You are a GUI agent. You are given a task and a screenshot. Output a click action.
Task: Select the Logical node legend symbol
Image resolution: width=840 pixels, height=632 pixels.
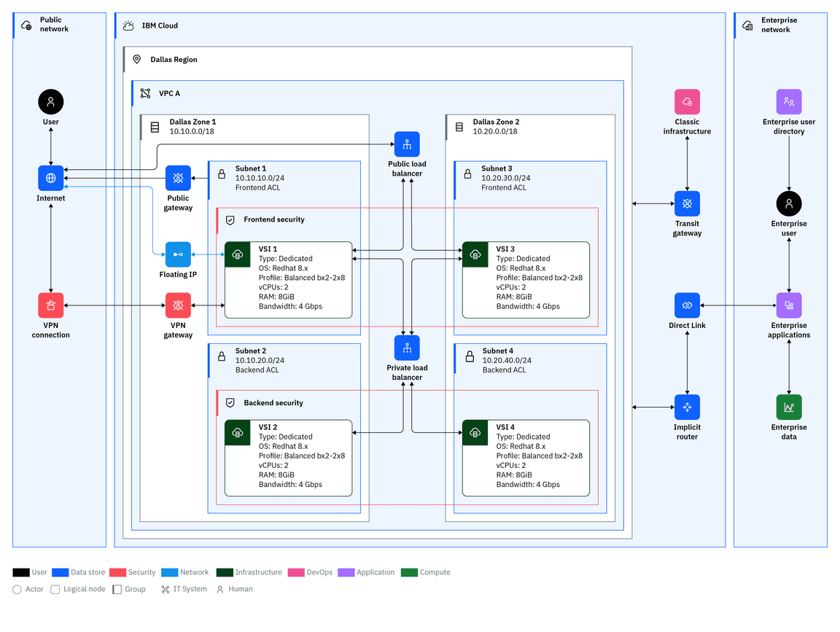coord(55,590)
